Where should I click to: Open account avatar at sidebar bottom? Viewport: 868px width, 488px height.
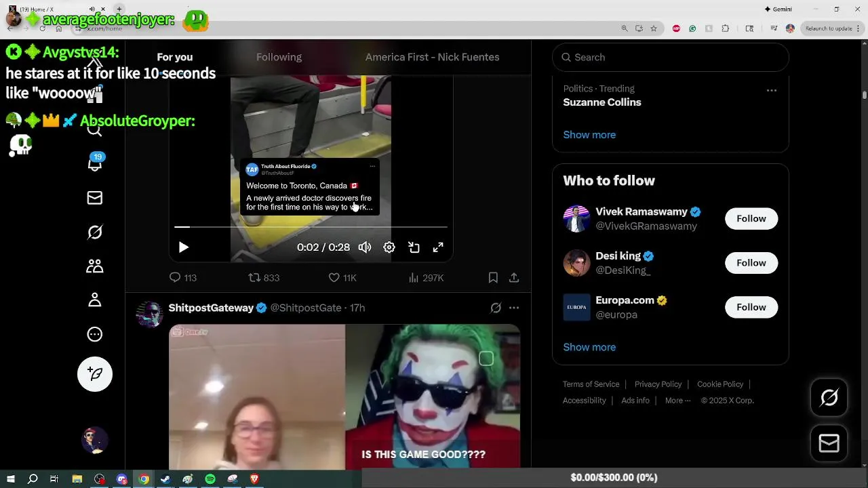click(x=94, y=441)
